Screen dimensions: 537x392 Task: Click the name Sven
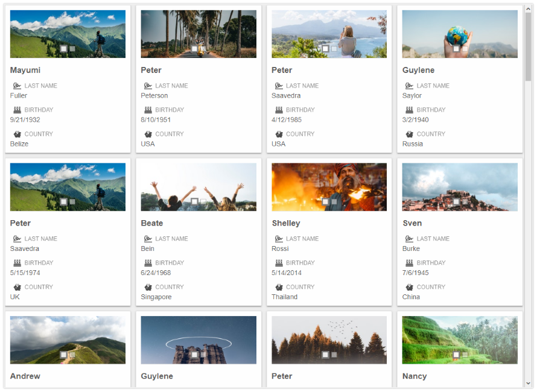pyautogui.click(x=412, y=223)
